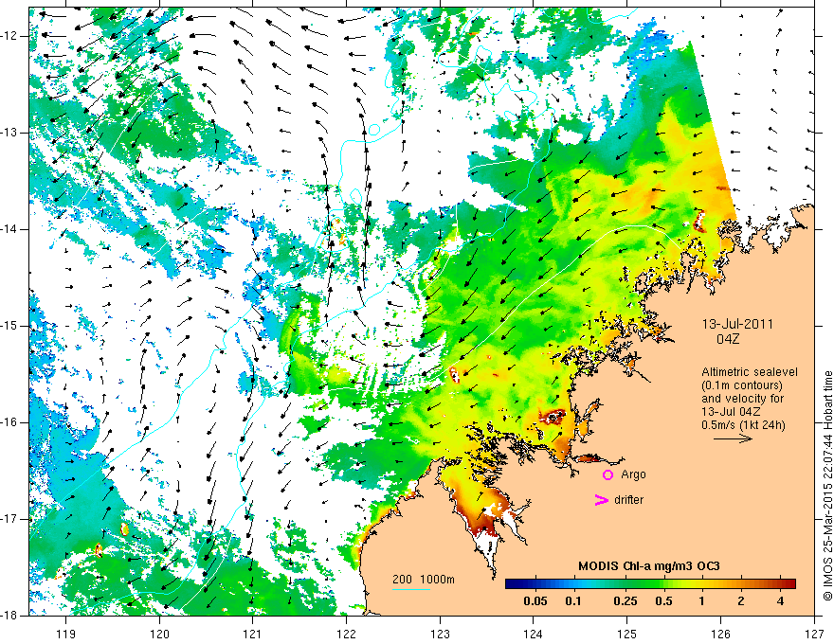
Task: Click the longitude 125 axis label
Action: (627, 634)
